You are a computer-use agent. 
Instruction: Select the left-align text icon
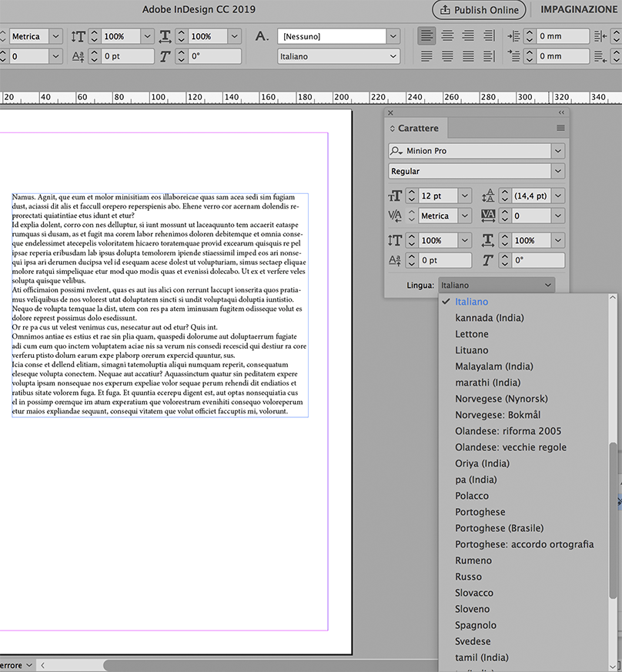(426, 35)
